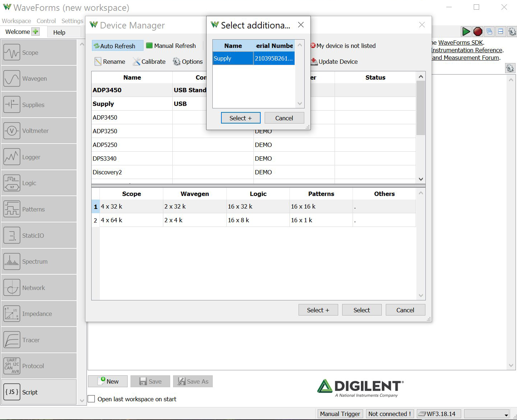Click the red Stop all button
The image size is (517, 420).
pos(478,32)
